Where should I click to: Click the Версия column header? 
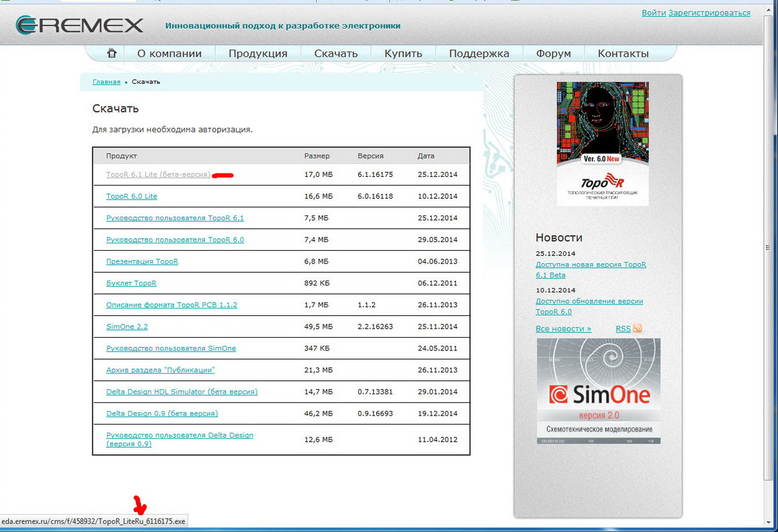(370, 156)
